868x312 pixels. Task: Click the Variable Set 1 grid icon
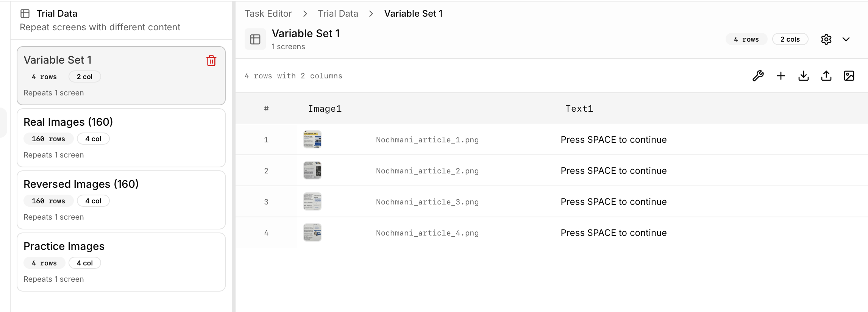tap(255, 39)
